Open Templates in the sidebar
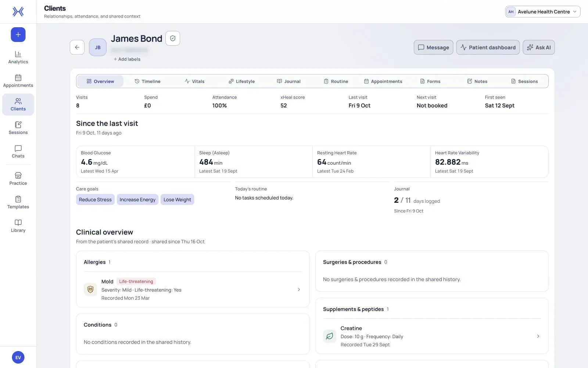Screen dimensions: 588x368 (18, 202)
